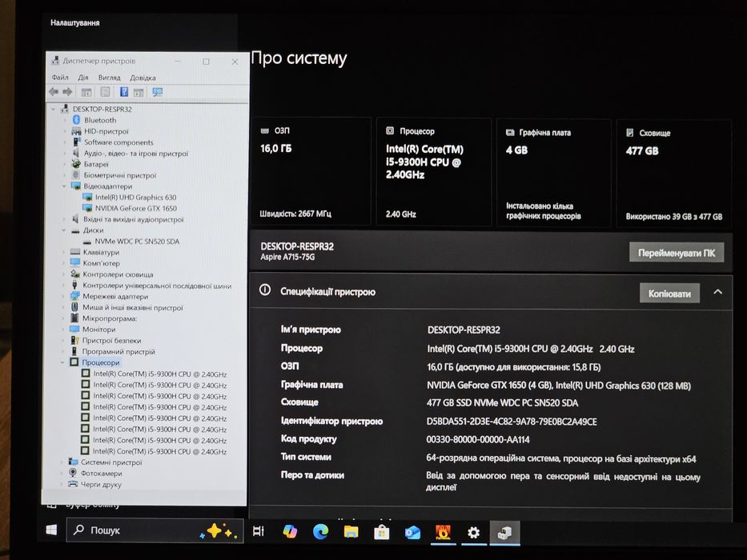Collapse the Процесори category arrow

point(62,362)
